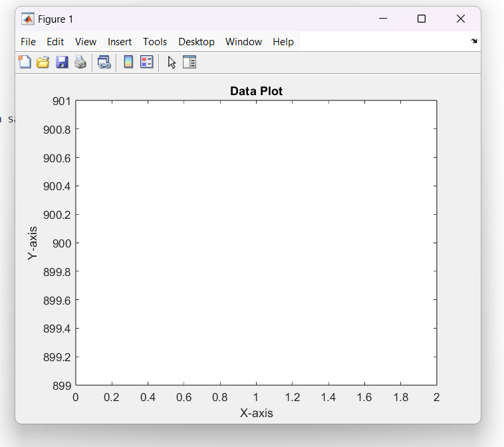
Task: Open the Tools menu
Action: 155,42
